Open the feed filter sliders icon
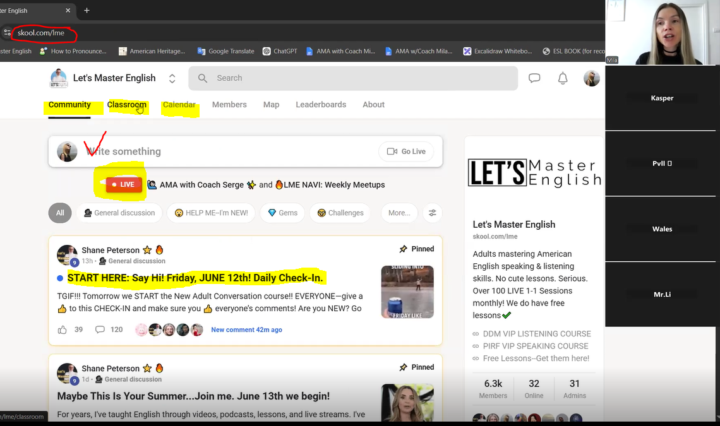 pyautogui.click(x=432, y=213)
